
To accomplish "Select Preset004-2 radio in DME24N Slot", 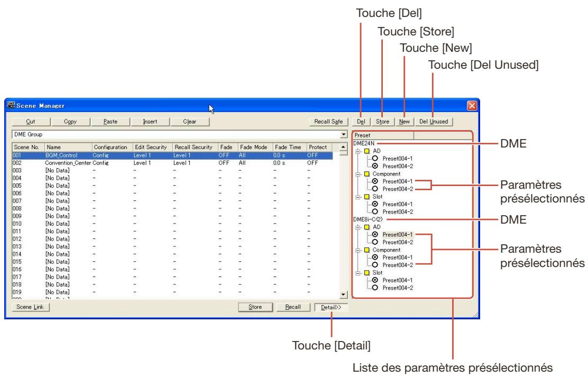I will pyautogui.click(x=374, y=212).
